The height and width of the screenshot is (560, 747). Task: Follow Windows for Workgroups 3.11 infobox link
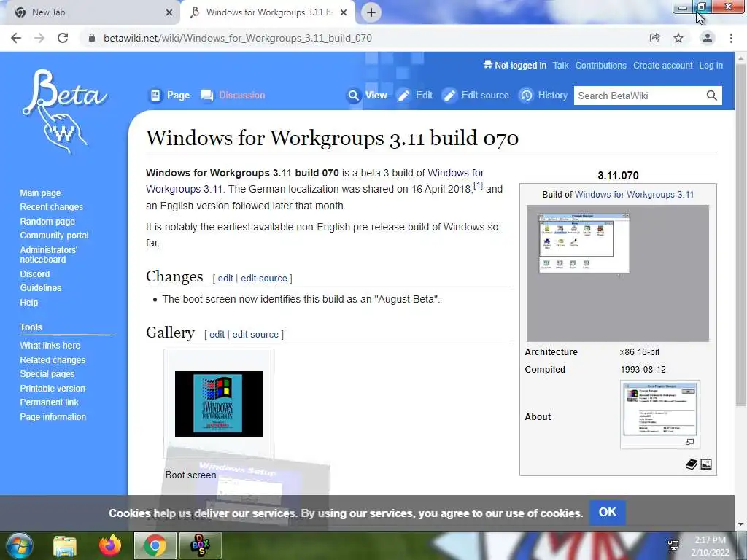tap(634, 194)
